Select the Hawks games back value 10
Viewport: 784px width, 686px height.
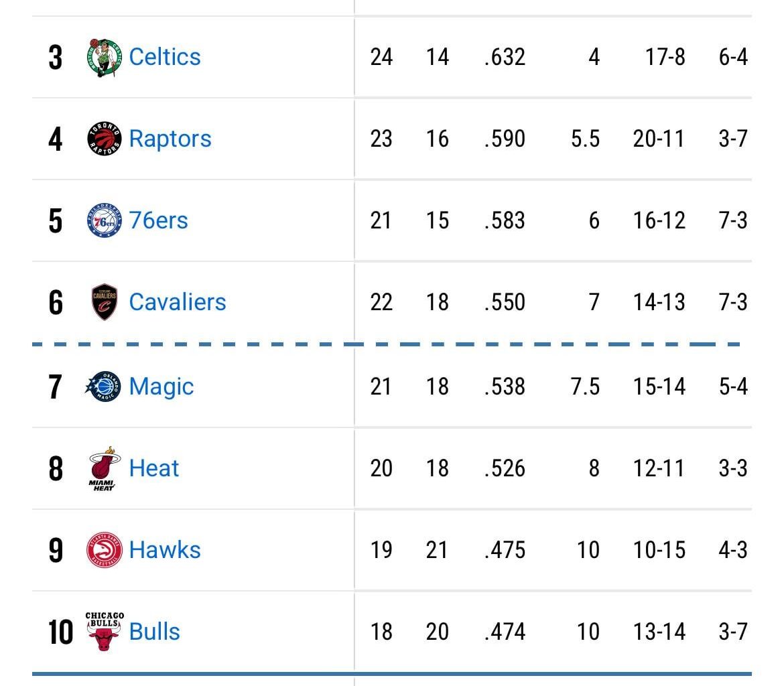tap(589, 550)
